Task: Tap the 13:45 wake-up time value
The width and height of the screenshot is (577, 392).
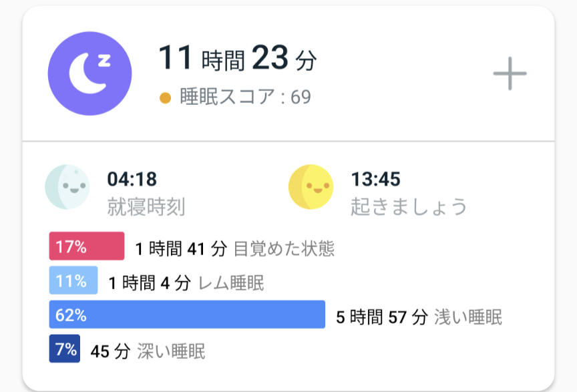Action: point(375,179)
